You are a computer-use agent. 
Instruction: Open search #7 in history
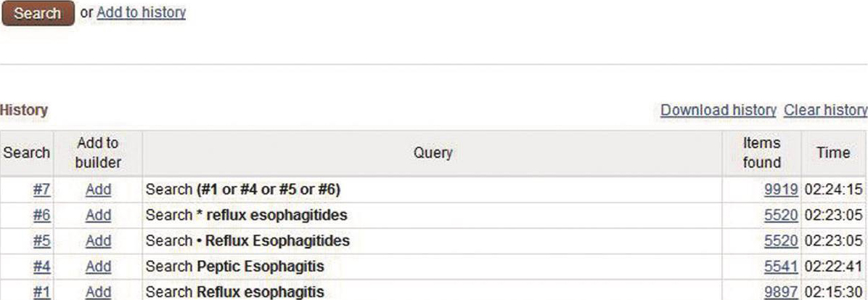[x=41, y=190]
